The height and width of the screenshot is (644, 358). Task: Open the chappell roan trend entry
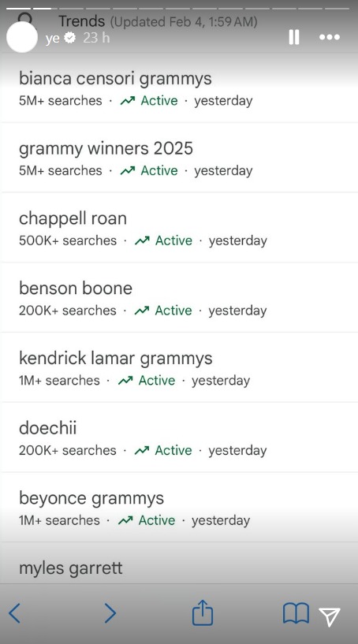(179, 227)
